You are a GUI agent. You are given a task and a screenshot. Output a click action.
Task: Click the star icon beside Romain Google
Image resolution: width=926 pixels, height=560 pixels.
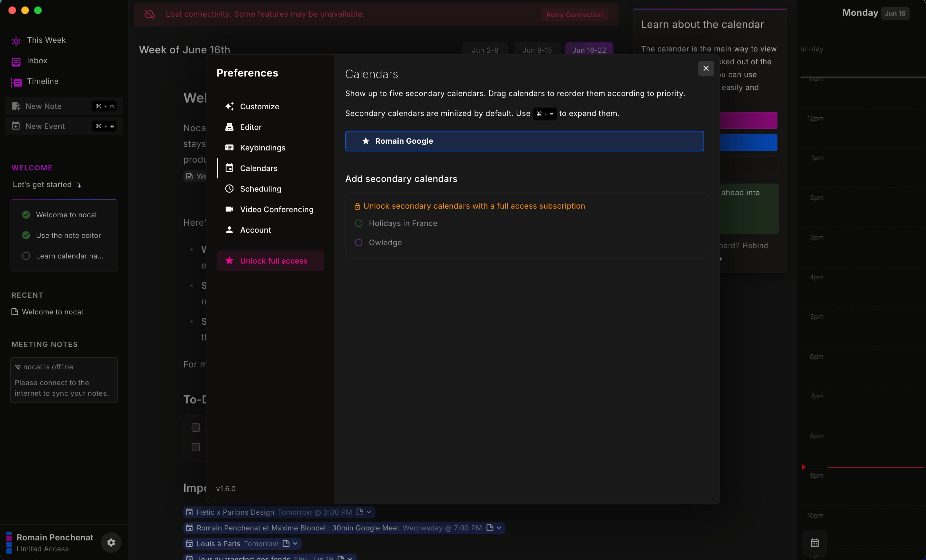[366, 141]
